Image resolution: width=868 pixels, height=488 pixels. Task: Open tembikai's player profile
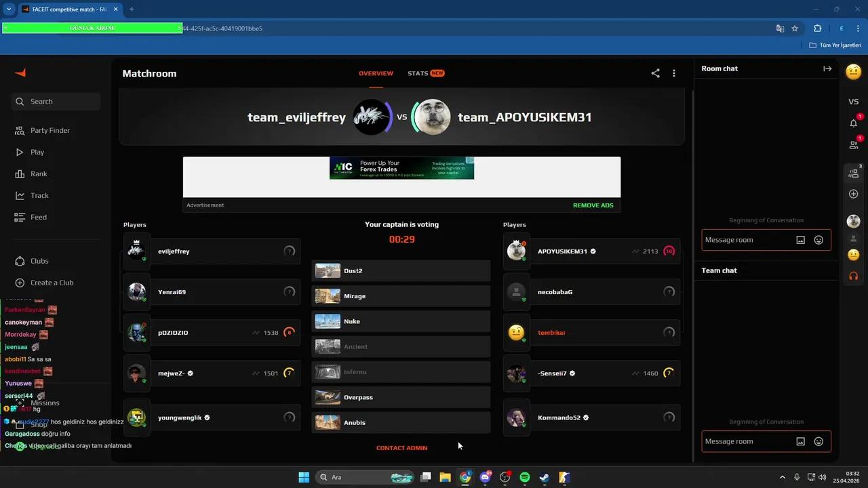(x=551, y=333)
